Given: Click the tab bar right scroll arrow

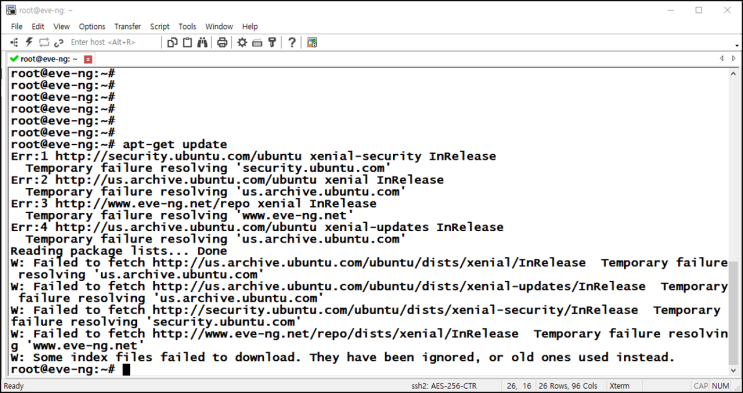Looking at the screenshot, I should click(x=734, y=59).
